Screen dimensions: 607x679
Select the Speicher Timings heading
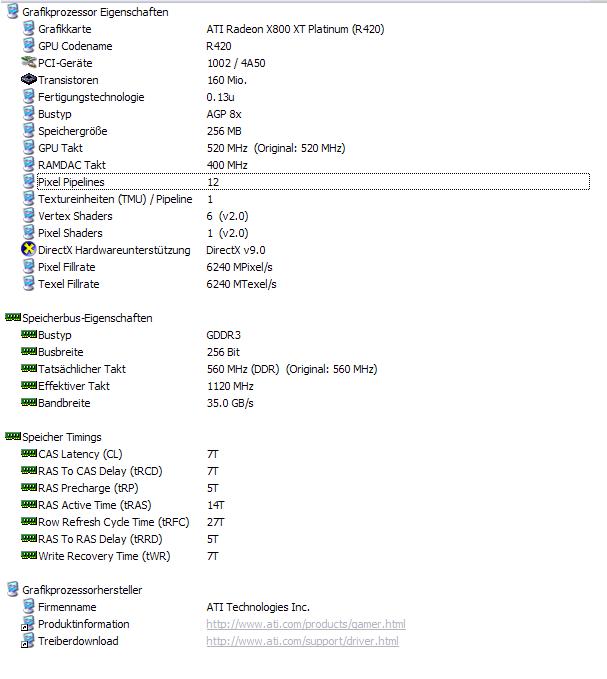(x=61, y=437)
